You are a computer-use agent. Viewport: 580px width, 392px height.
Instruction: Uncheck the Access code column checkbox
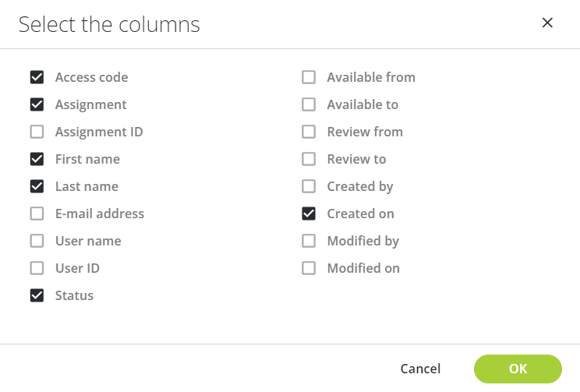(37, 77)
